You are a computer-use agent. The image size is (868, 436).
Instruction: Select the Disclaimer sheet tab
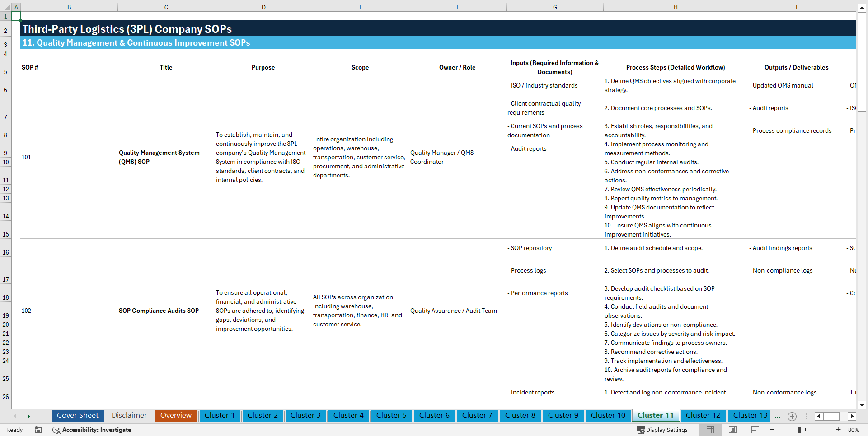[x=129, y=416]
